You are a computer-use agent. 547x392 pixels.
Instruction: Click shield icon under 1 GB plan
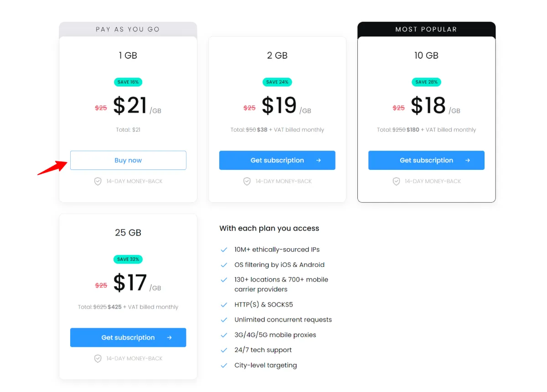[x=98, y=181]
